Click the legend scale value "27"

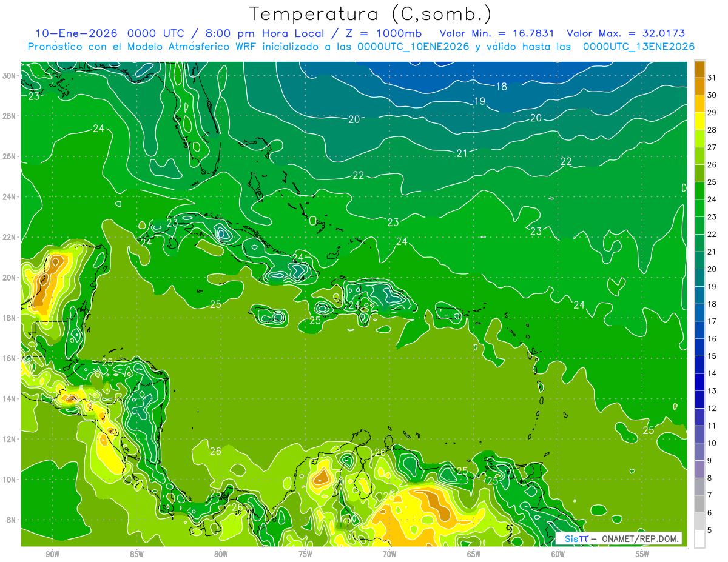[x=712, y=147]
